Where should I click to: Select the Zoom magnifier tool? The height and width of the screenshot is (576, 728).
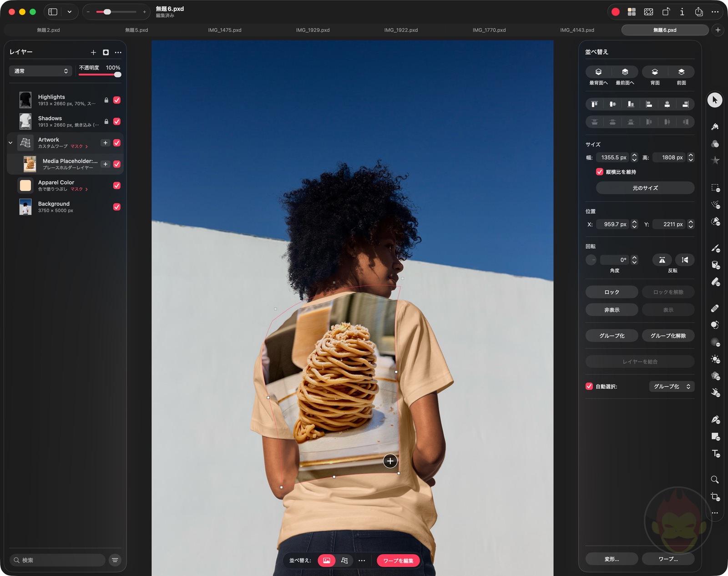[714, 479]
